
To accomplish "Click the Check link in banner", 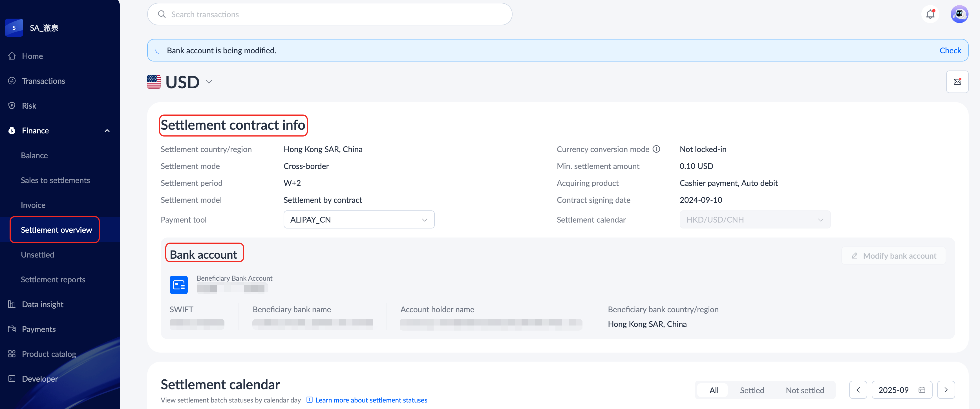I will [x=950, y=50].
